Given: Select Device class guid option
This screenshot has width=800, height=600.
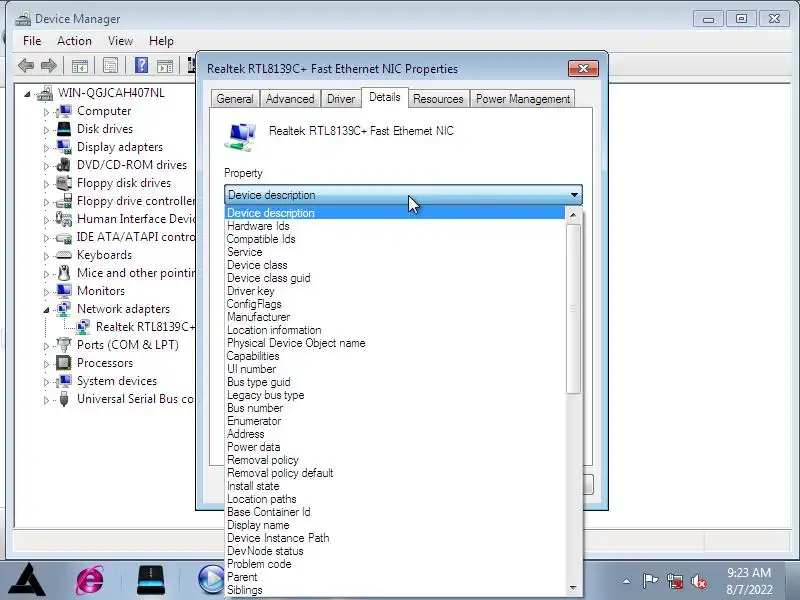Looking at the screenshot, I should point(395,278).
